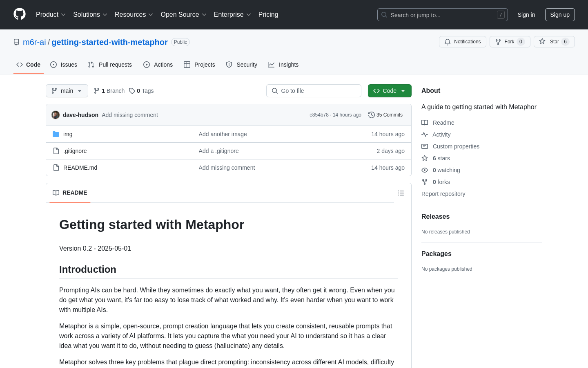Open the Projects tab

click(199, 65)
